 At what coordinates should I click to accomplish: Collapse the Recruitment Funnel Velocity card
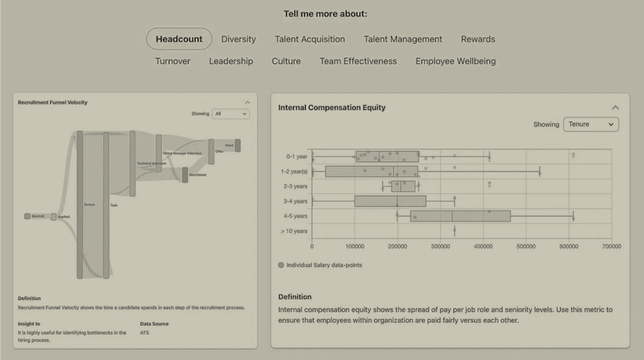(247, 102)
